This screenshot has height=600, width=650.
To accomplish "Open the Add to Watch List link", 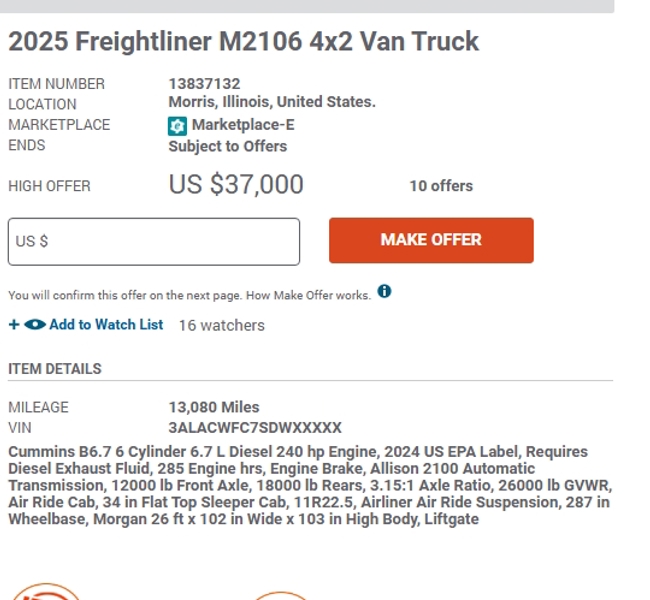I will tap(105, 325).
